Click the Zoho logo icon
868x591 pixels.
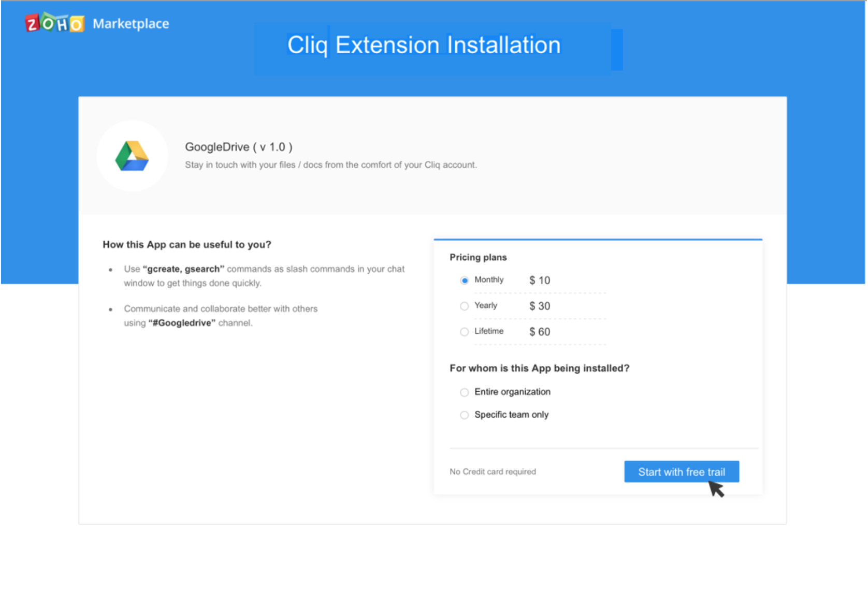(x=54, y=23)
